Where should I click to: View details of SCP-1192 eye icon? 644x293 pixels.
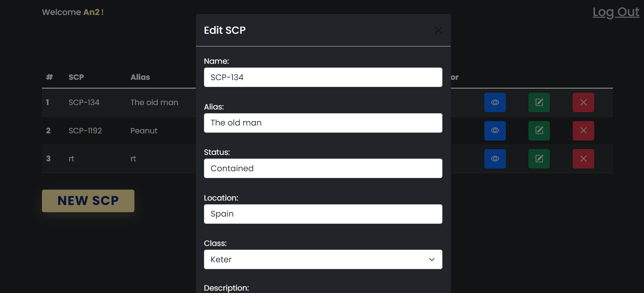click(x=495, y=131)
